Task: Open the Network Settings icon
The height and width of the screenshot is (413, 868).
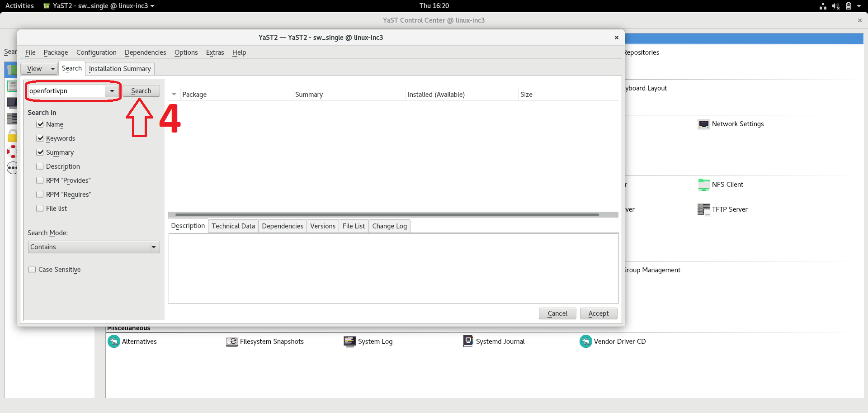Action: pos(703,124)
